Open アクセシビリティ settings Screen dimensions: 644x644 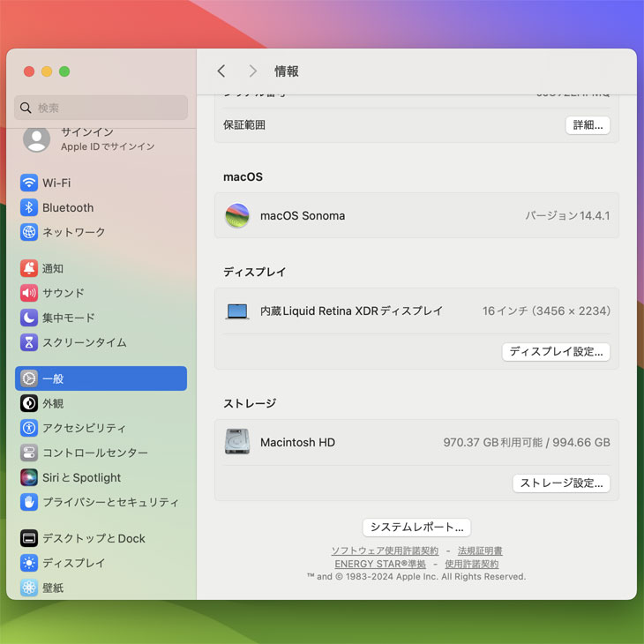click(x=101, y=428)
